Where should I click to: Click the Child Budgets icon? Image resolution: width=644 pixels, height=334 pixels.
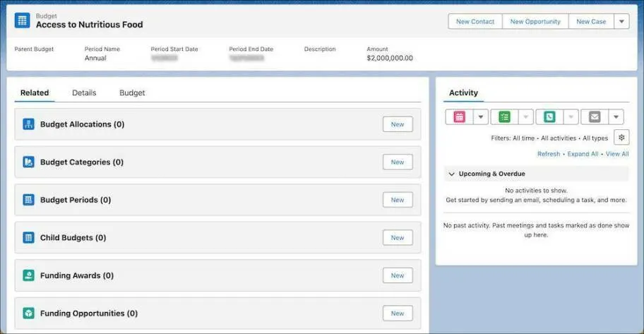pyautogui.click(x=28, y=237)
